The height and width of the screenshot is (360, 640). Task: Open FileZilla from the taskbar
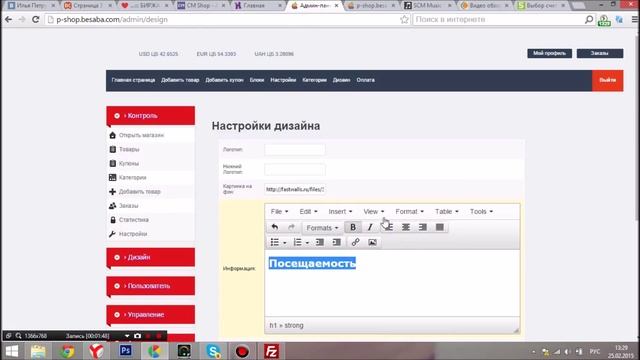tap(271, 351)
